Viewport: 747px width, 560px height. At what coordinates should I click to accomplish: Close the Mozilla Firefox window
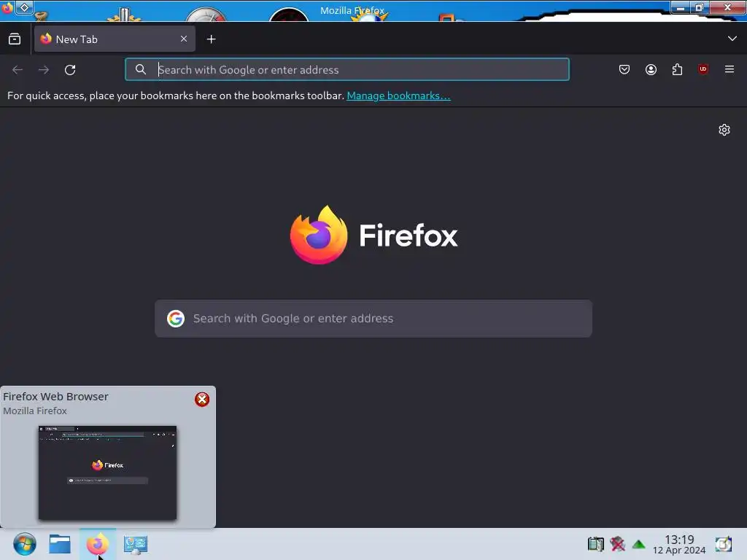[x=727, y=7]
